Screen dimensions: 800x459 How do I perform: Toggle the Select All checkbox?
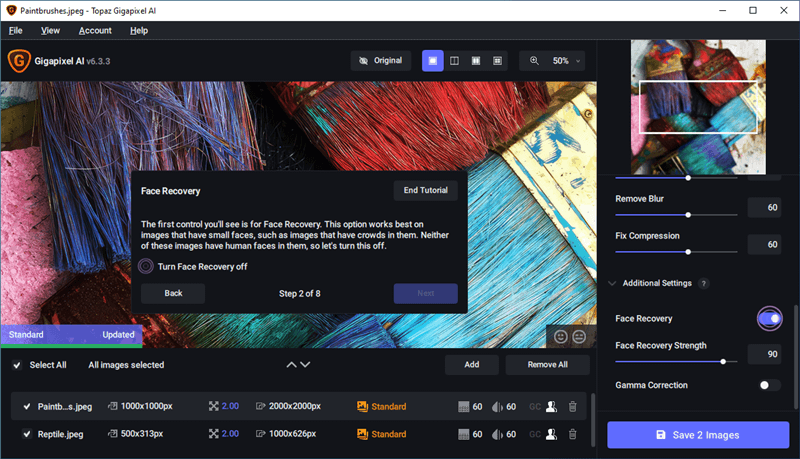17,365
